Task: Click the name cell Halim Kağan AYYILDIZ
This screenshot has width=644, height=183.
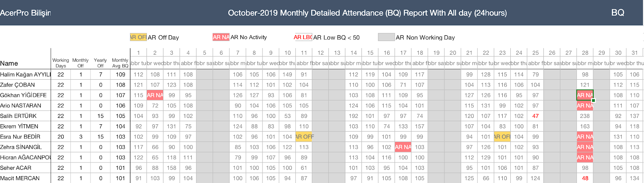Action: point(25,74)
